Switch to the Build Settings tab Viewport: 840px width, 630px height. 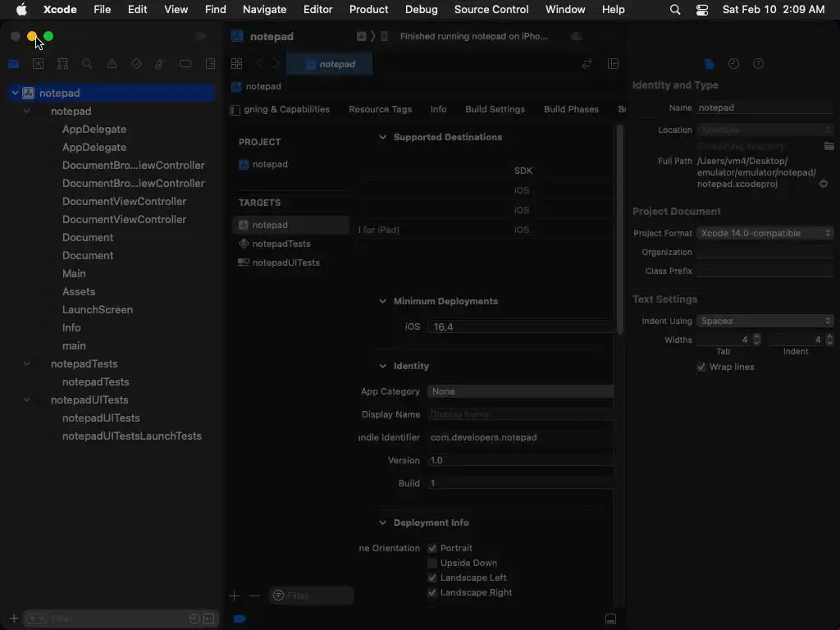pos(495,109)
